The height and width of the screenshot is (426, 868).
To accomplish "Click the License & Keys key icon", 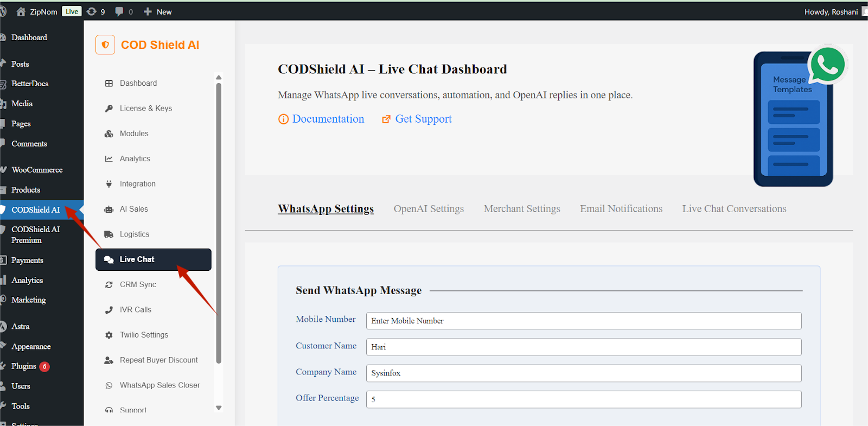I will click(109, 109).
